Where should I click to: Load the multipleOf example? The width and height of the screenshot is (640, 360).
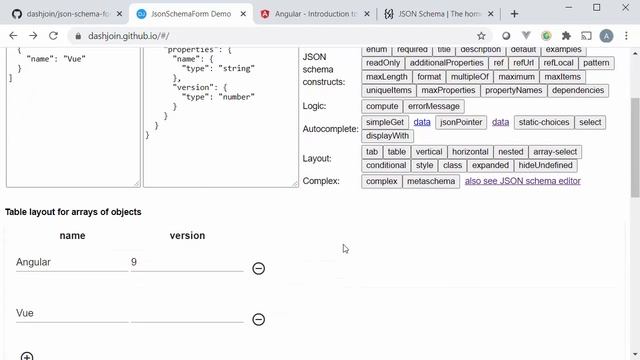point(469,77)
